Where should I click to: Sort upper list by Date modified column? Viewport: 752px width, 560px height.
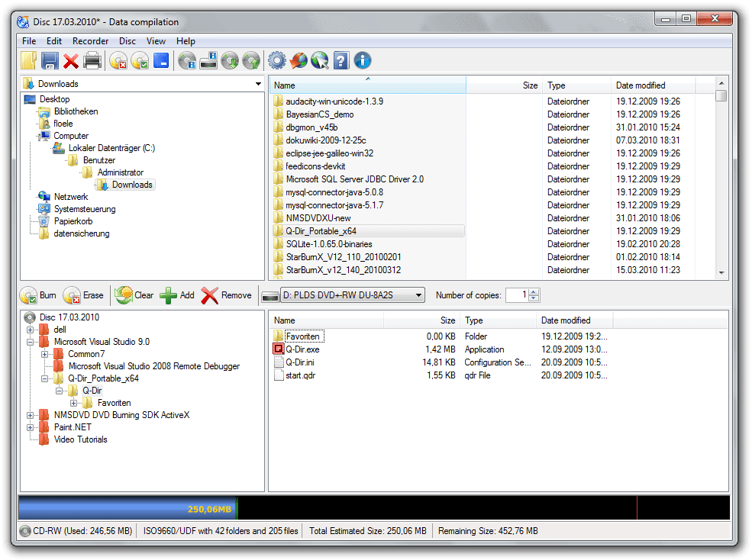(654, 85)
